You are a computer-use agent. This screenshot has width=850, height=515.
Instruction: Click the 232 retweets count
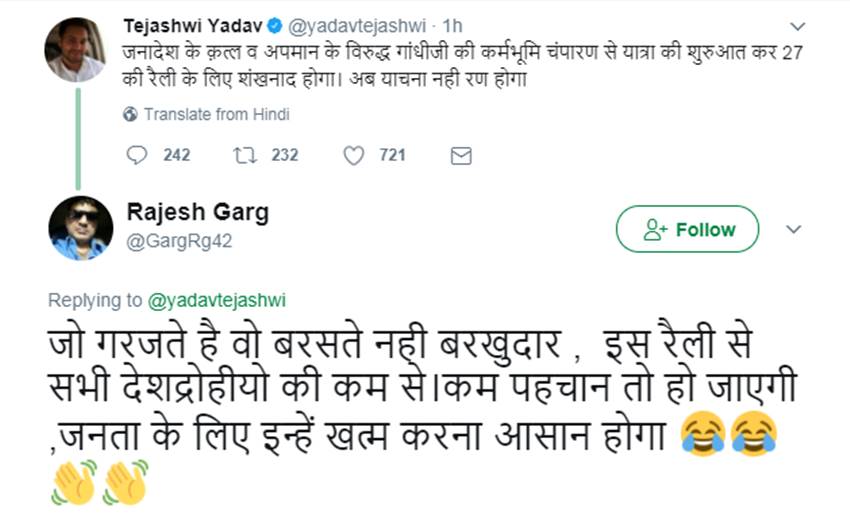[285, 155]
